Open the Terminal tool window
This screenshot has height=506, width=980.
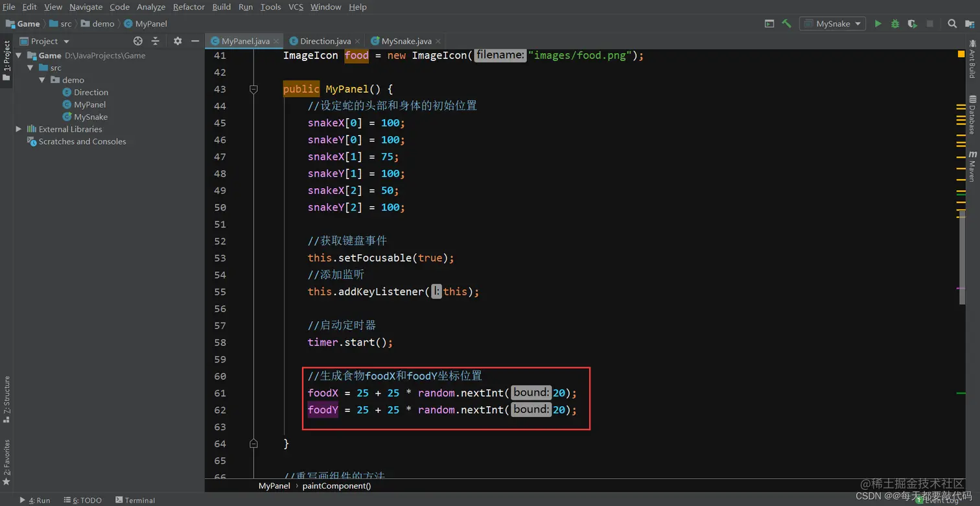click(x=135, y=500)
